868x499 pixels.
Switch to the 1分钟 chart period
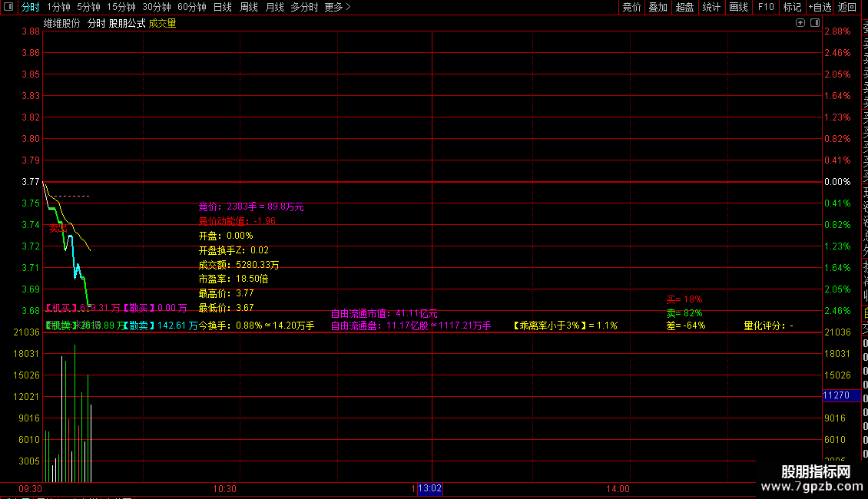(x=58, y=7)
